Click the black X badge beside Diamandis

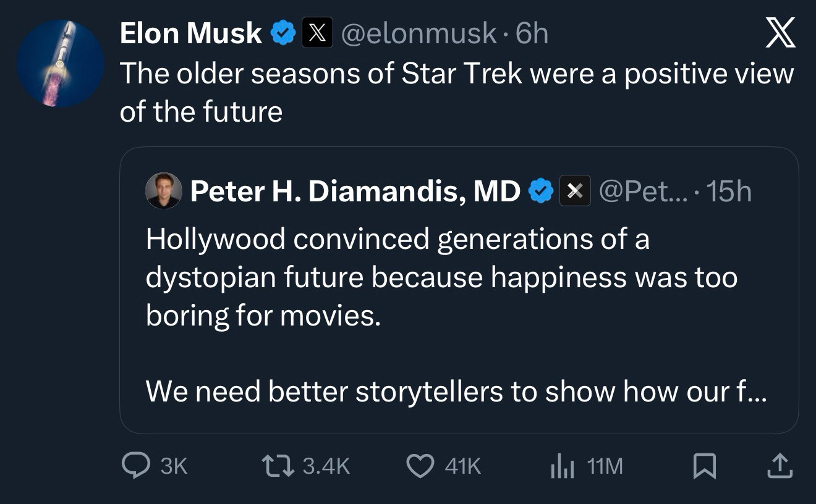pos(576,192)
